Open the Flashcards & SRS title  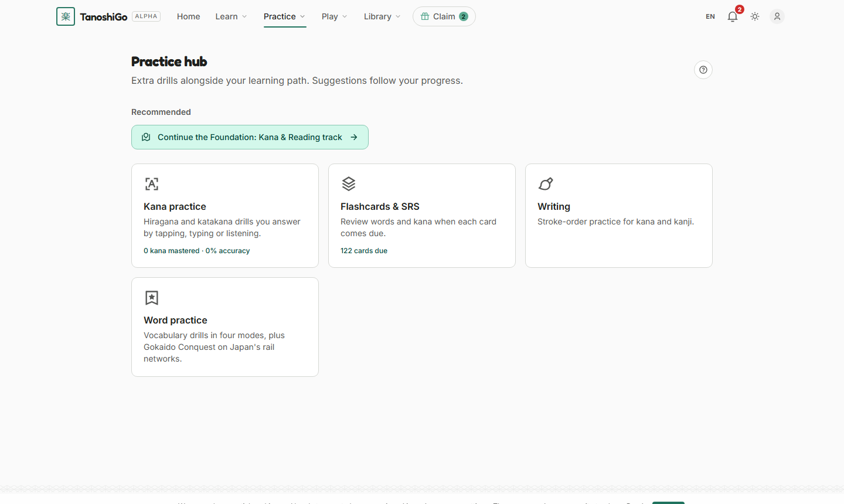tap(380, 206)
